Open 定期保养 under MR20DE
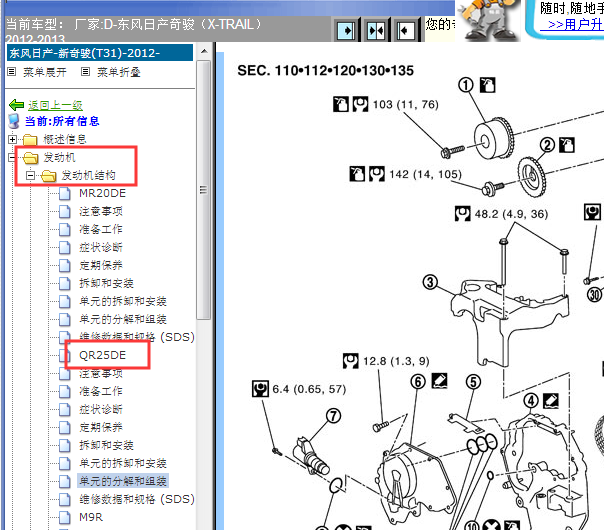 [101, 265]
